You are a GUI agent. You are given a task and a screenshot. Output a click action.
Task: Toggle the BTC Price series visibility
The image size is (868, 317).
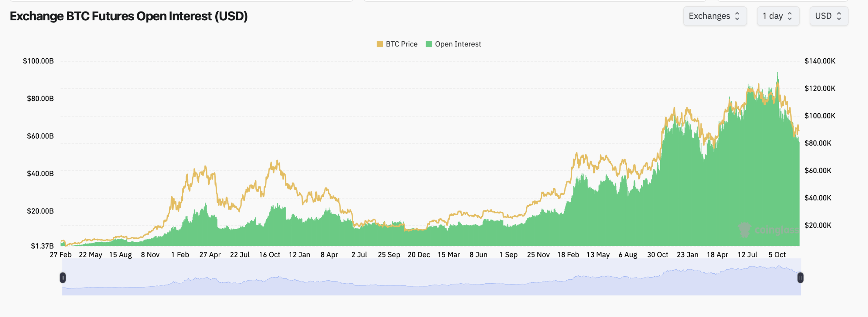pyautogui.click(x=397, y=44)
